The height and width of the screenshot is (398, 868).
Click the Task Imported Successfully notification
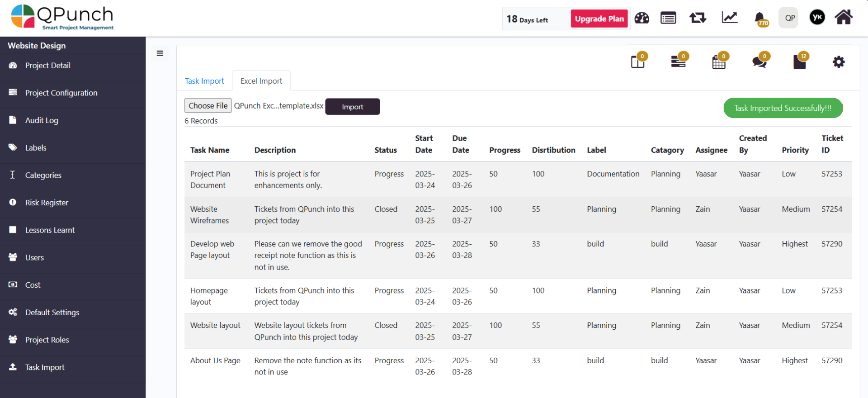[x=783, y=108]
